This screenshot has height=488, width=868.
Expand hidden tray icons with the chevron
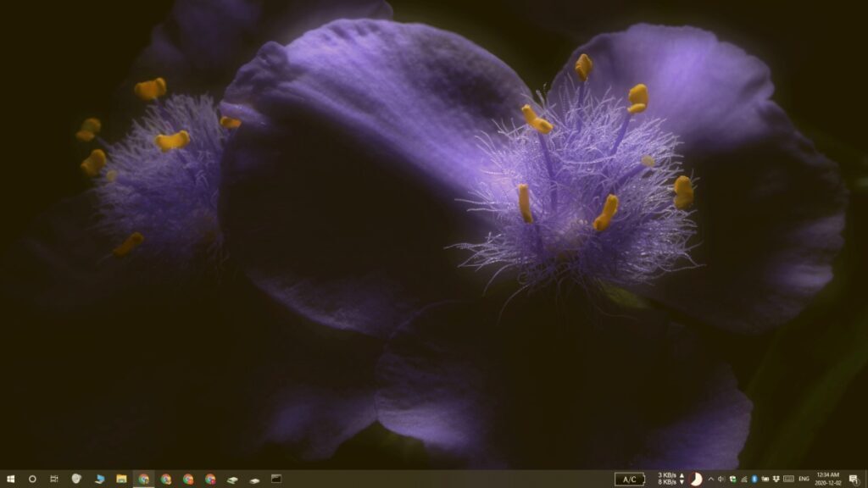pyautogui.click(x=710, y=477)
